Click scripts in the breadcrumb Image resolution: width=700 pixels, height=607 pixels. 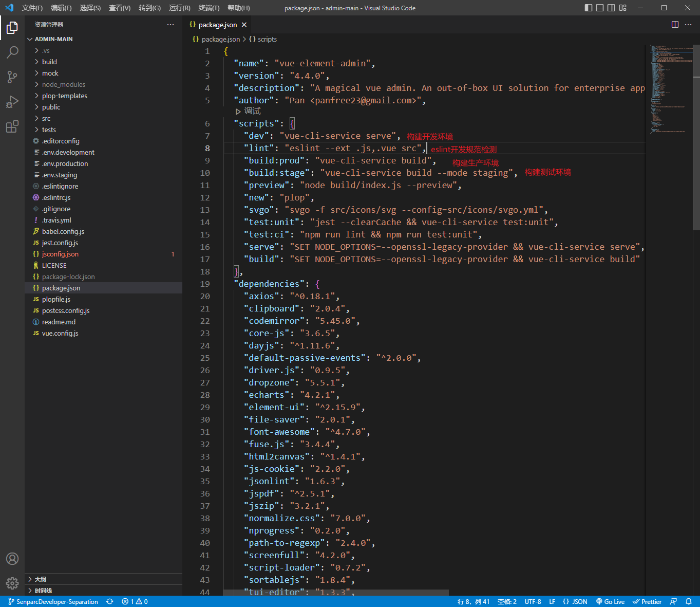[263, 39]
